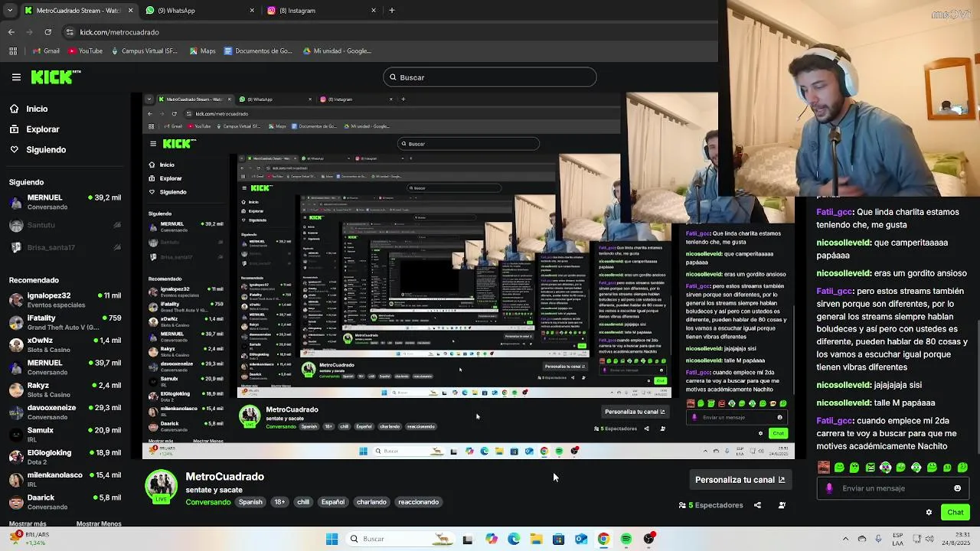
Task: Click the share stream icon
Action: click(757, 505)
